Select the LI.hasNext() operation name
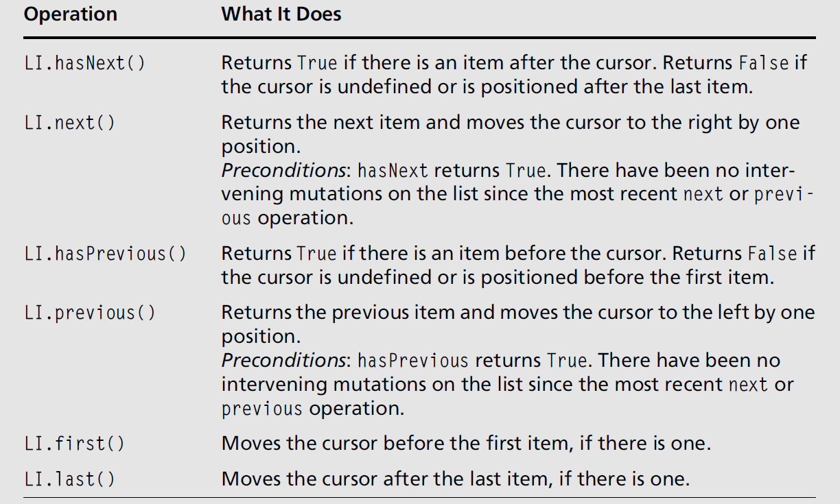This screenshot has width=840, height=504. click(x=85, y=64)
